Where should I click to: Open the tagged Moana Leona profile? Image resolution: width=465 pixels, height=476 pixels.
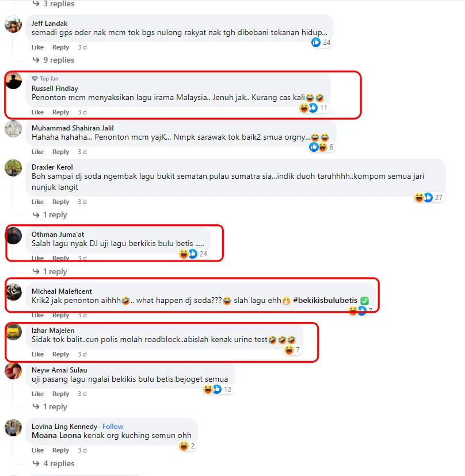pyautogui.click(x=56, y=435)
